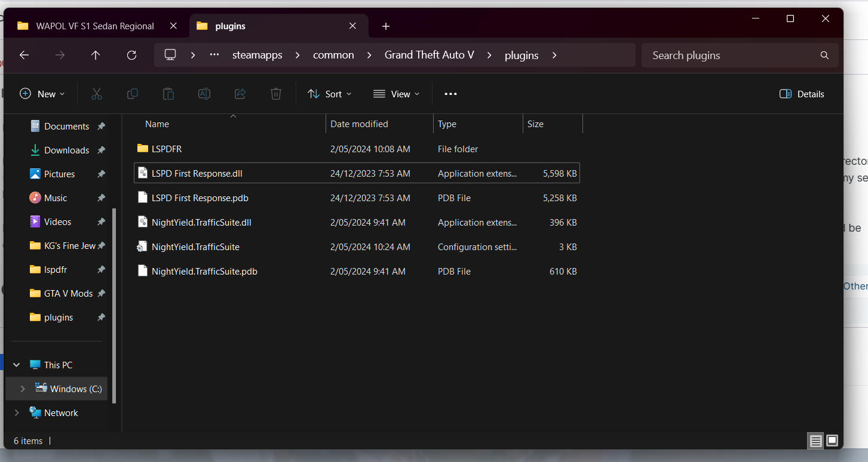868x462 pixels.
Task: Switch to large thumbnails view in status bar
Action: (832, 441)
